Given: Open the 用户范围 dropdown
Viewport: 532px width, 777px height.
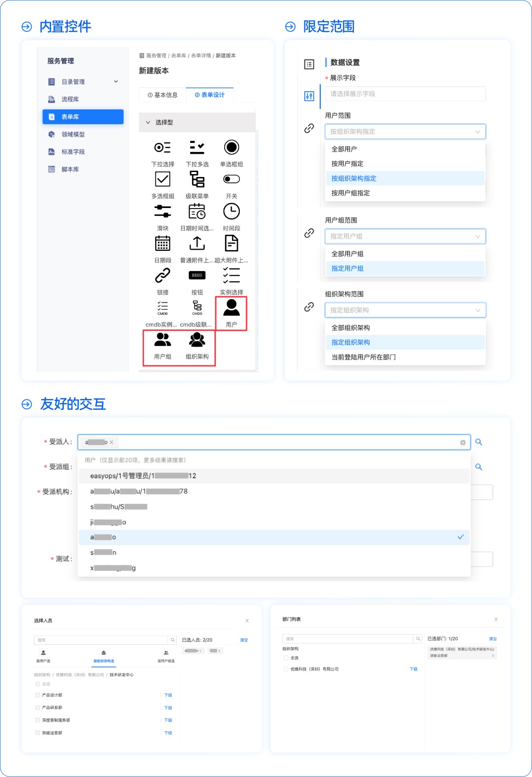Looking at the screenshot, I should point(405,132).
